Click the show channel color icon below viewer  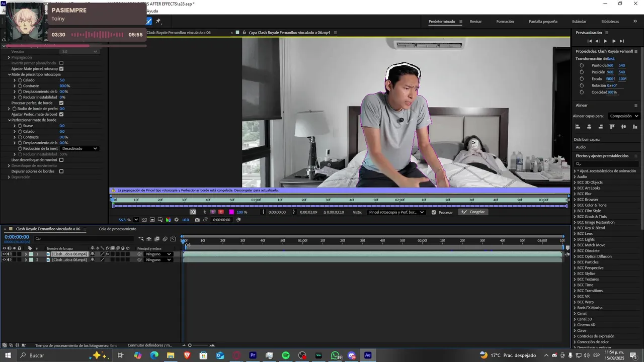[168, 220]
